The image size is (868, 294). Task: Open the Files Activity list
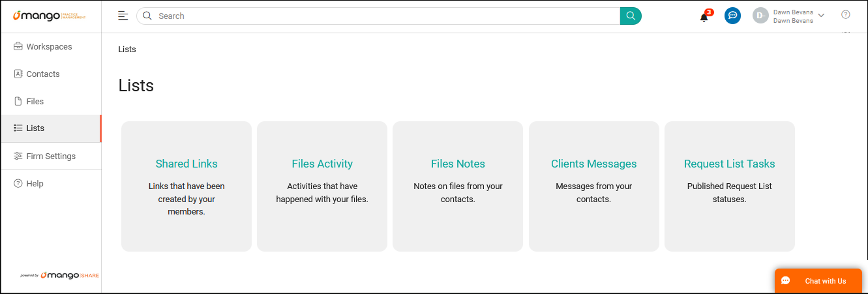322,164
